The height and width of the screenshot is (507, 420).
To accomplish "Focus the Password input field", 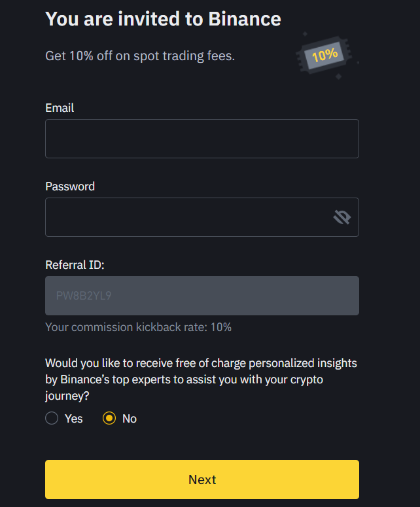I will [x=202, y=217].
